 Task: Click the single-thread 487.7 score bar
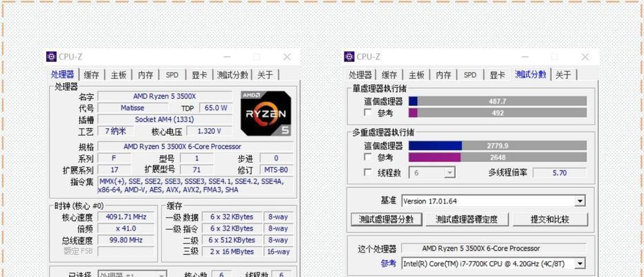498,101
